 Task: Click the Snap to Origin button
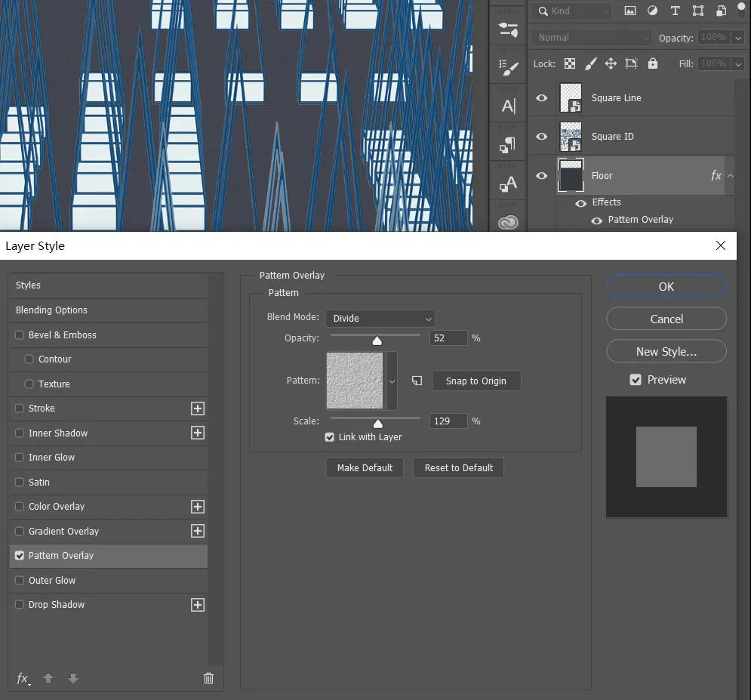[476, 381]
